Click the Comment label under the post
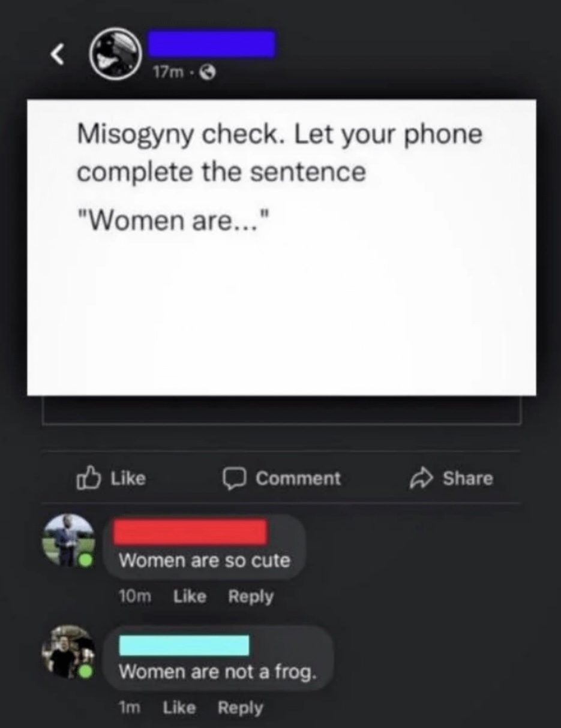The image size is (561, 728). pos(298,479)
